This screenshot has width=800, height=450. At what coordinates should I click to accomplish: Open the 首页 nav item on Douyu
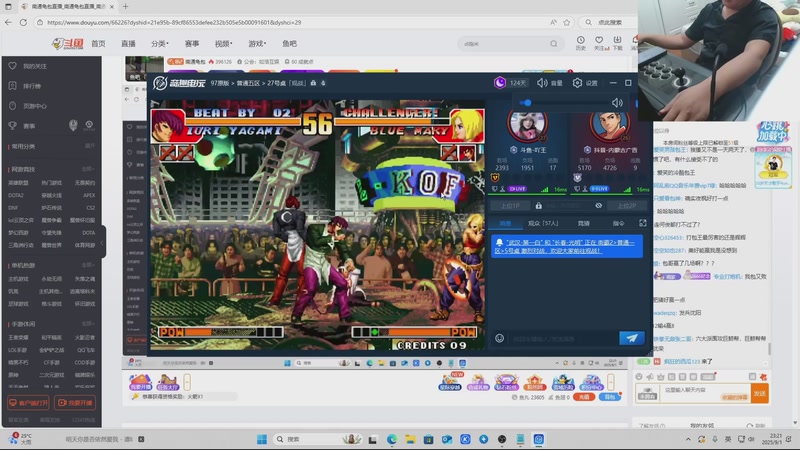98,44
